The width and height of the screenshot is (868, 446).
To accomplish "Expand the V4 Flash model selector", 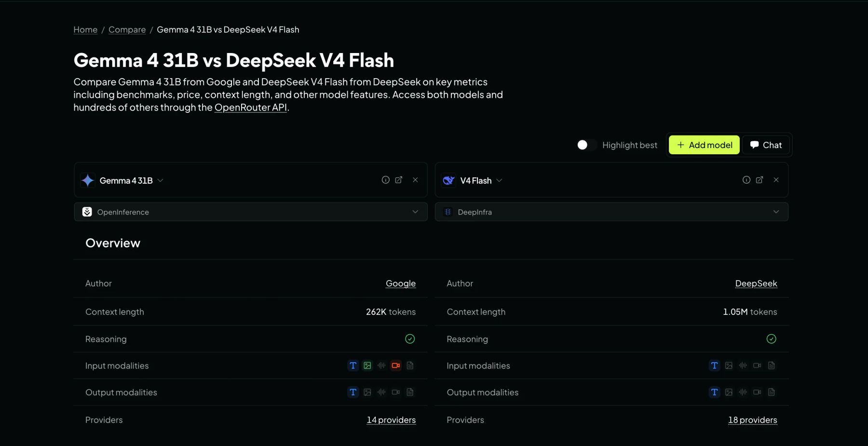I will tap(473, 180).
